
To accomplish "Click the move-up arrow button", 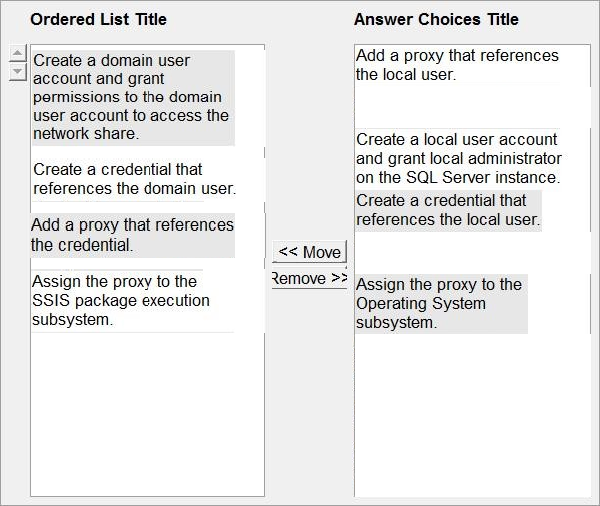I will (17, 53).
